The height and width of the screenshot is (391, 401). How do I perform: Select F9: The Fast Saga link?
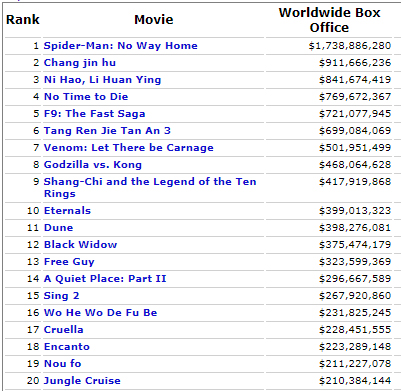click(x=94, y=114)
